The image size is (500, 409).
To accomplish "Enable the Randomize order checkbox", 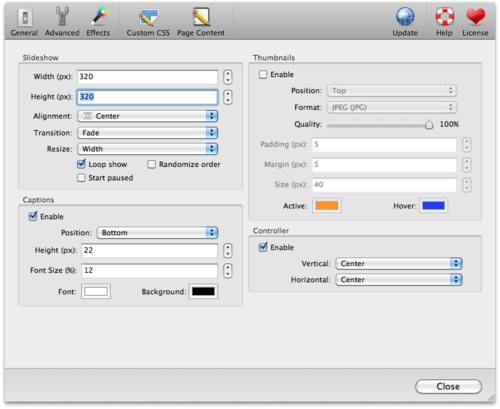I will click(x=152, y=164).
